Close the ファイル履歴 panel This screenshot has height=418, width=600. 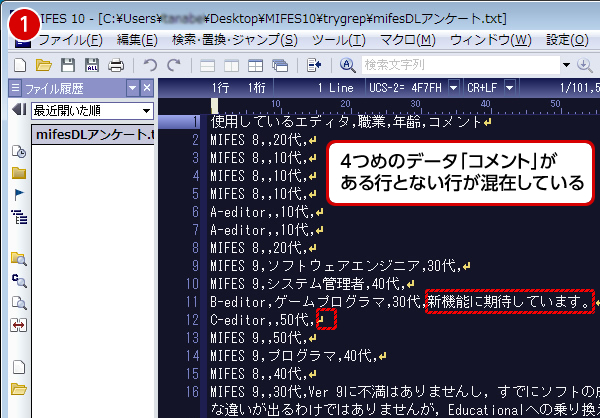pyautogui.click(x=146, y=88)
